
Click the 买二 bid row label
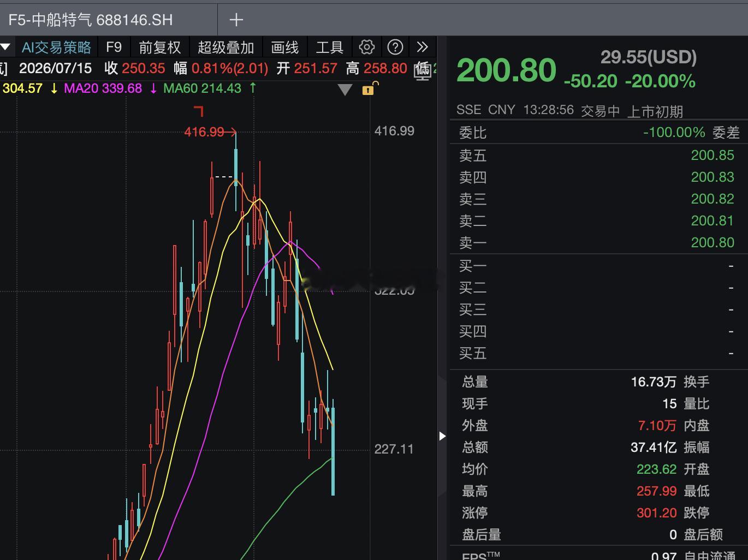(473, 288)
